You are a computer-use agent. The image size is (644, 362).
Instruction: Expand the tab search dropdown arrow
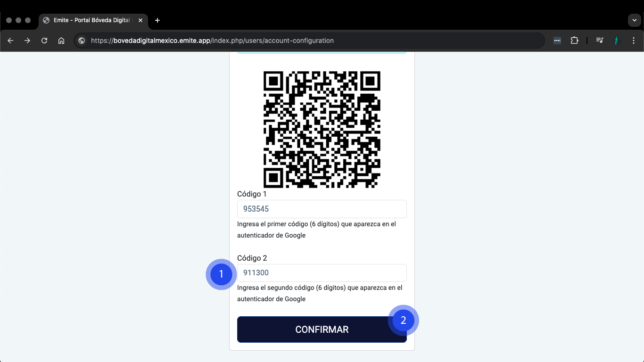point(634,20)
